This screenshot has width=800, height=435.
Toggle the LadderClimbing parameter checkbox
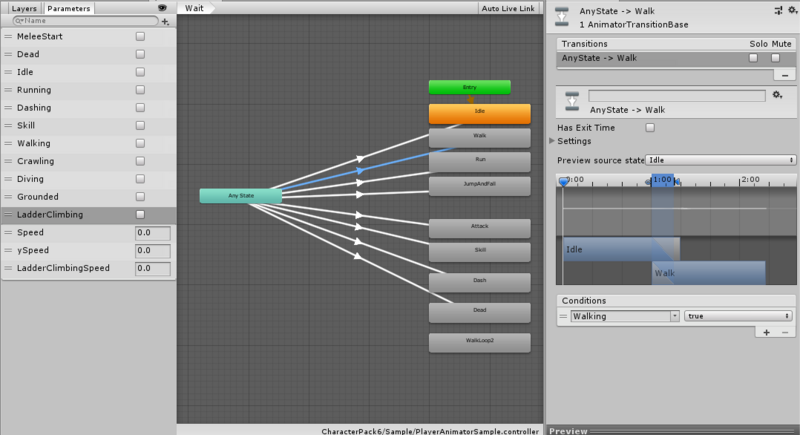click(140, 215)
